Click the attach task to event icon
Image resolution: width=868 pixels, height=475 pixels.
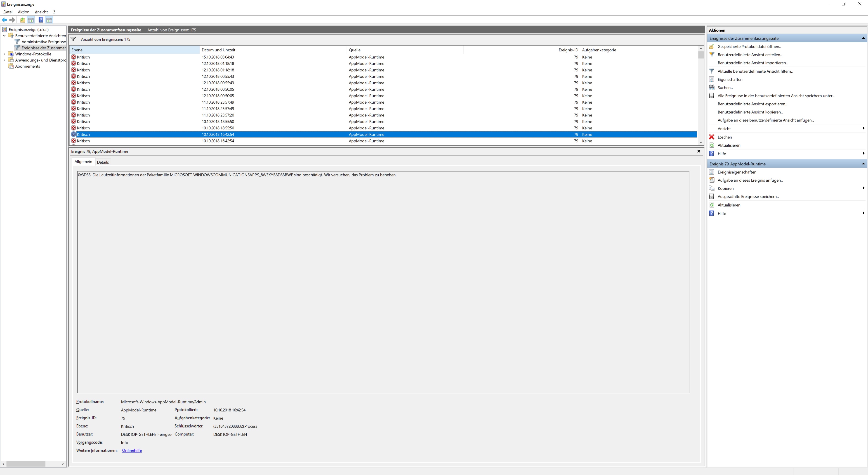712,180
